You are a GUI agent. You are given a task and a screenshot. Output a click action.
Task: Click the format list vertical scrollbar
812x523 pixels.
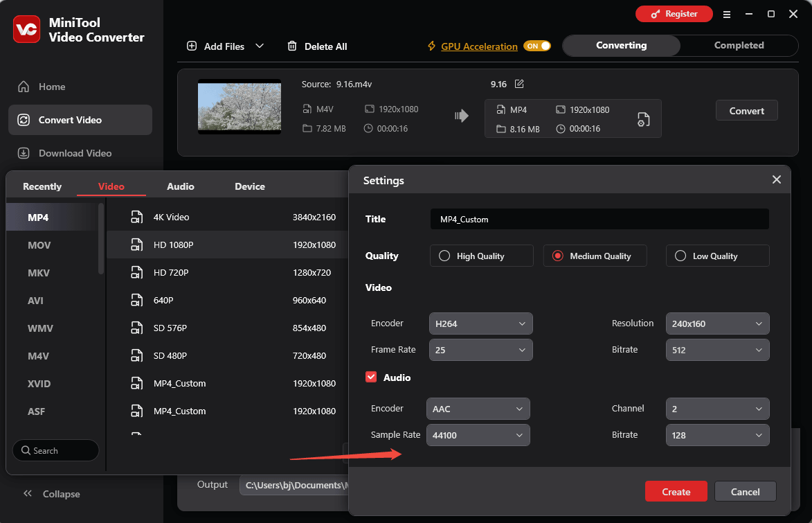coord(101,238)
